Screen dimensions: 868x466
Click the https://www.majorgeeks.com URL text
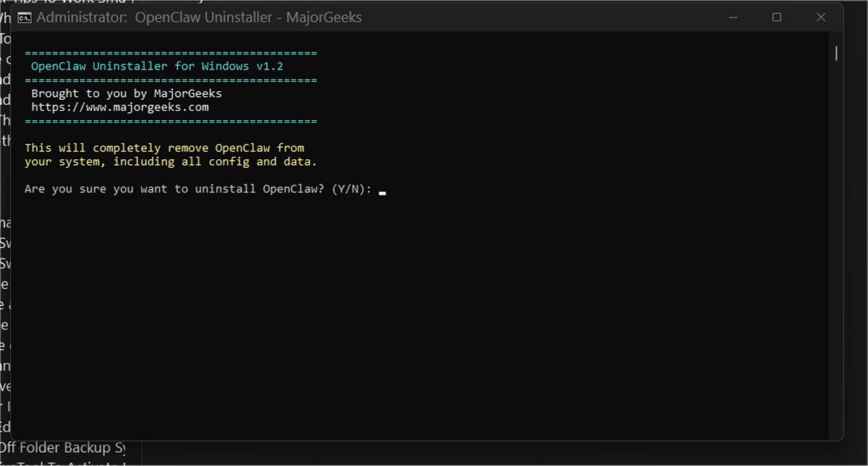coord(120,107)
